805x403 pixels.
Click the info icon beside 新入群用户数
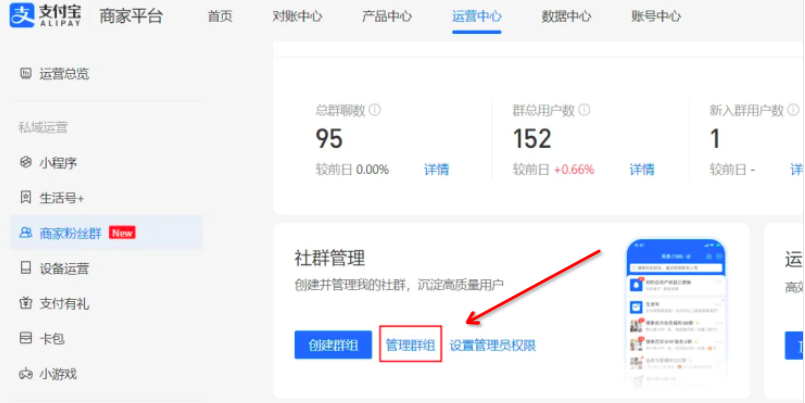click(x=793, y=111)
